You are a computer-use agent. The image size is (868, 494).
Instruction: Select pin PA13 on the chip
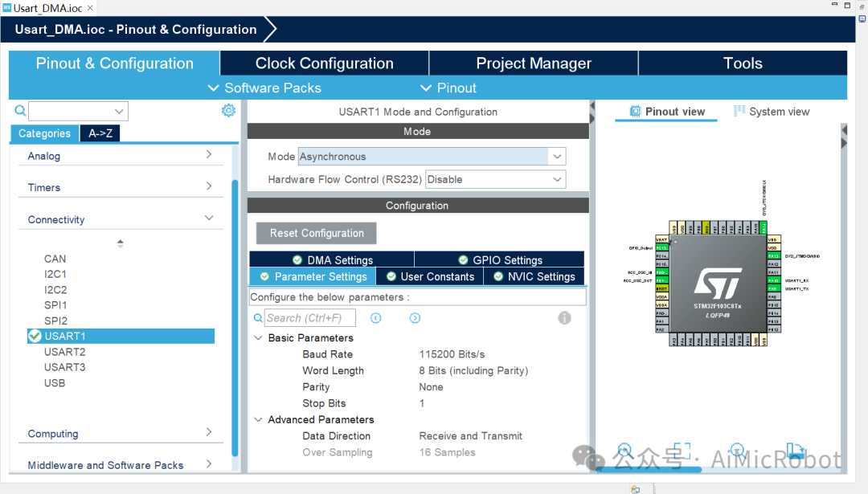pyautogui.click(x=774, y=256)
